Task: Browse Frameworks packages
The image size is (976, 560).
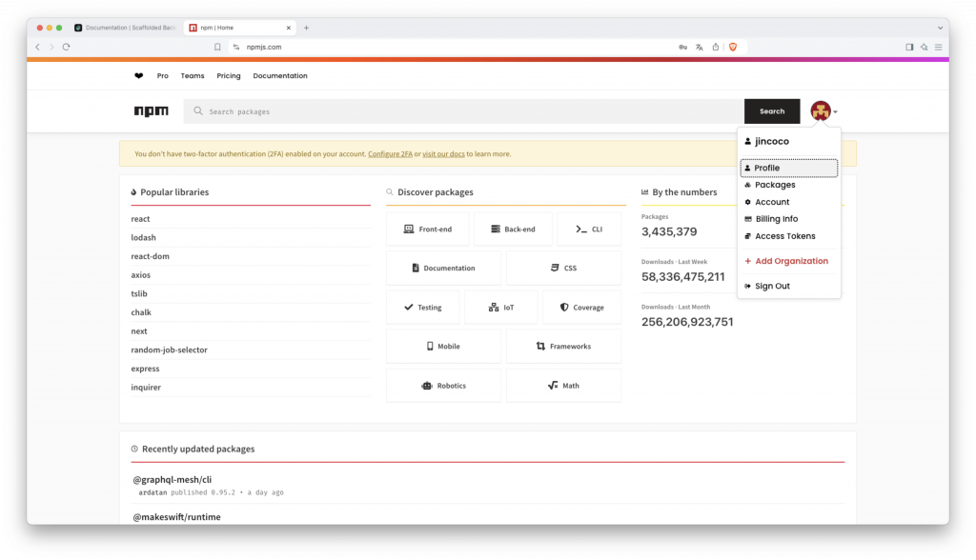Action: [x=563, y=347]
